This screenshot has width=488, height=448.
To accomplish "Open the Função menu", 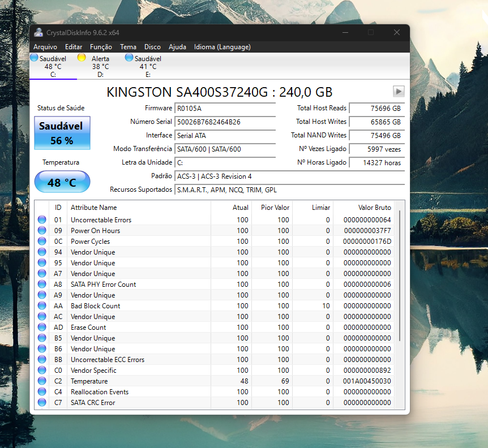I will (x=101, y=47).
